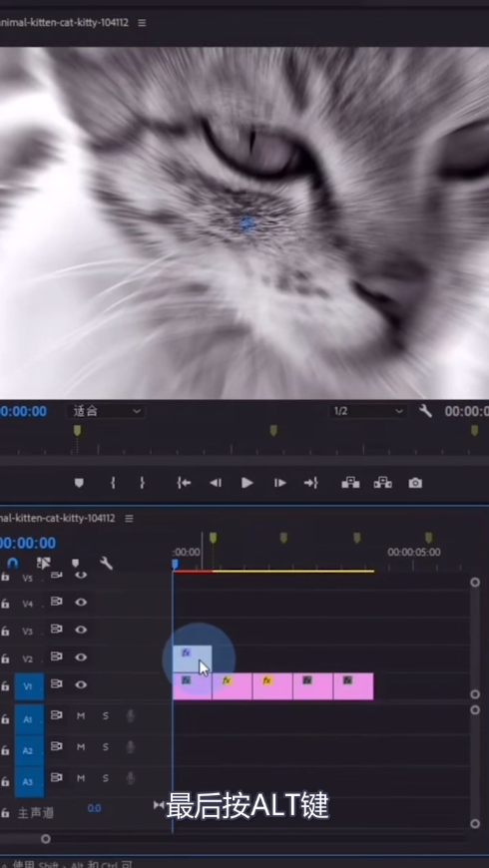Toggle Snap magnet in timeline
Viewport: 489px width, 868px height.
coord(13,563)
